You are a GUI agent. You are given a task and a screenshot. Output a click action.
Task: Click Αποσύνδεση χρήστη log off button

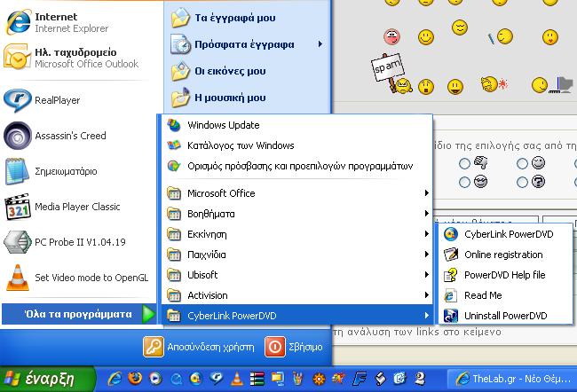199,347
